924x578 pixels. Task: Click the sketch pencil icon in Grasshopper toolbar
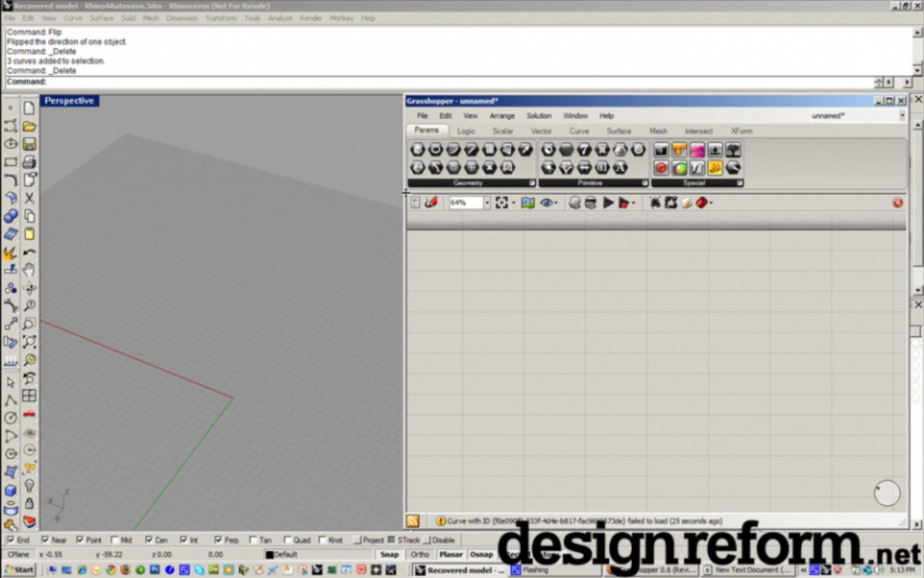[431, 203]
